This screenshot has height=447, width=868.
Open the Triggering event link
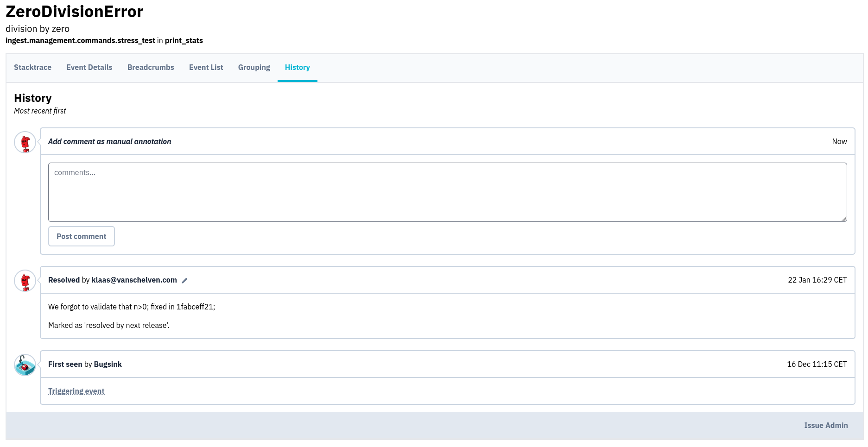76,391
